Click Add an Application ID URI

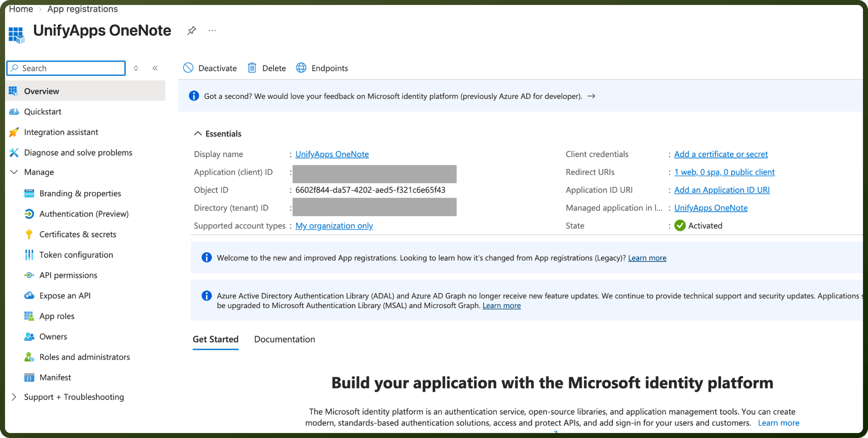point(722,190)
